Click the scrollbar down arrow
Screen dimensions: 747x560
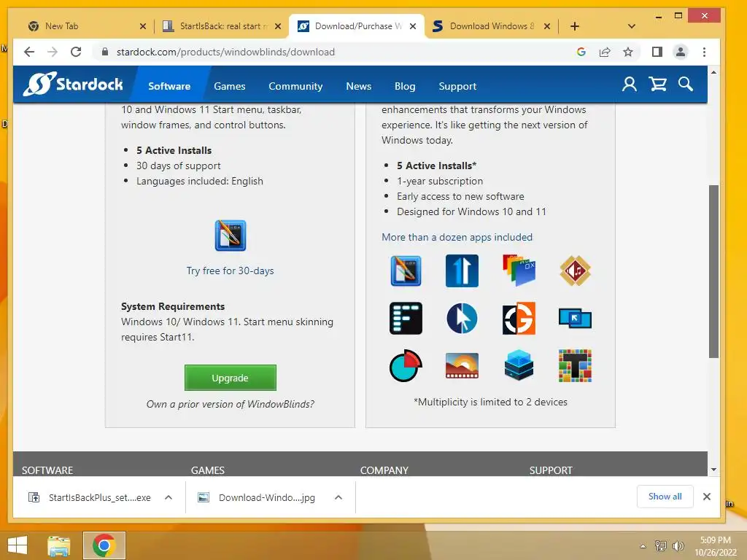coord(713,470)
